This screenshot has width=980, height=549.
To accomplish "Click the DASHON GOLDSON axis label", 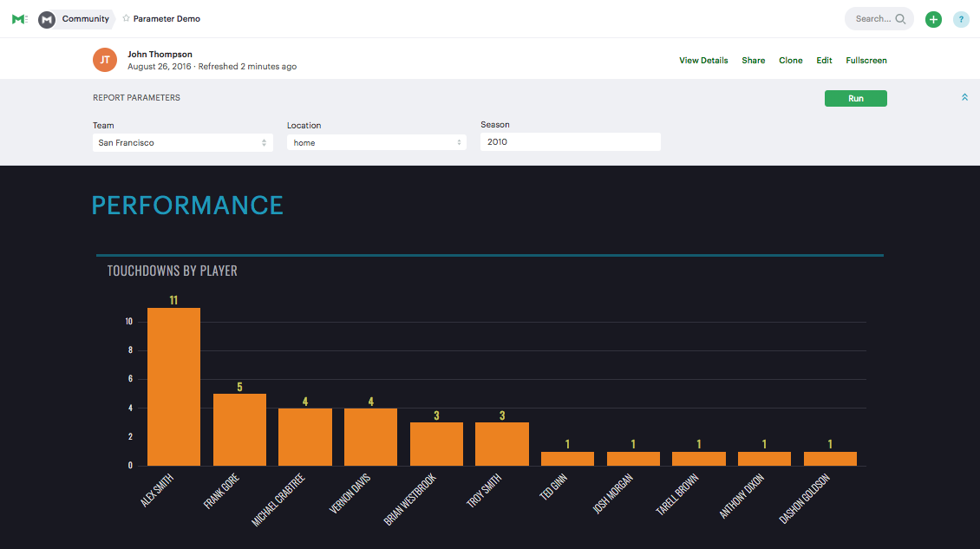I will pyautogui.click(x=804, y=499).
